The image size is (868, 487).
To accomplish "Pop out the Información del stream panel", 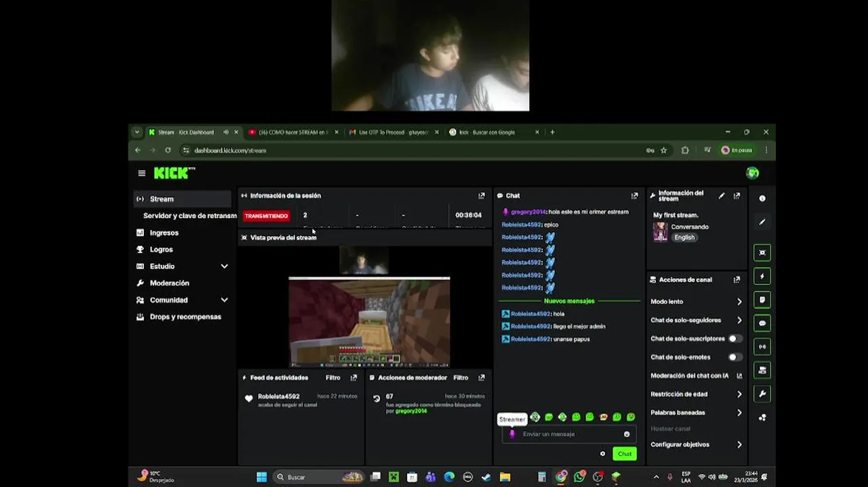I will [736, 195].
